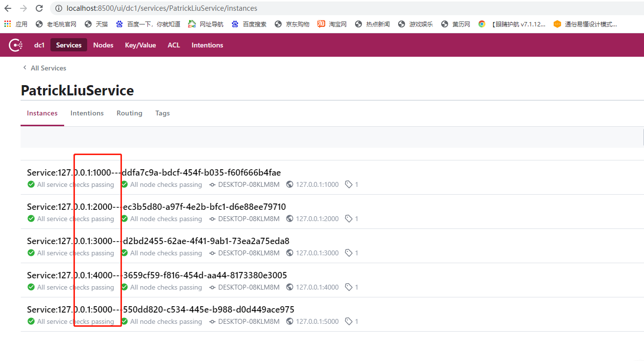
Task: Select the Services navigation item
Action: tap(69, 45)
